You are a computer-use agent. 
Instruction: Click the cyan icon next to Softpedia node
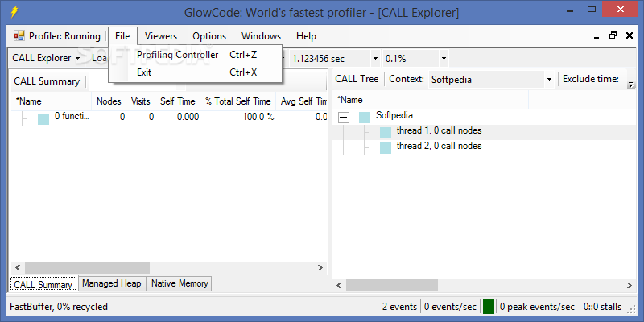[x=365, y=118]
